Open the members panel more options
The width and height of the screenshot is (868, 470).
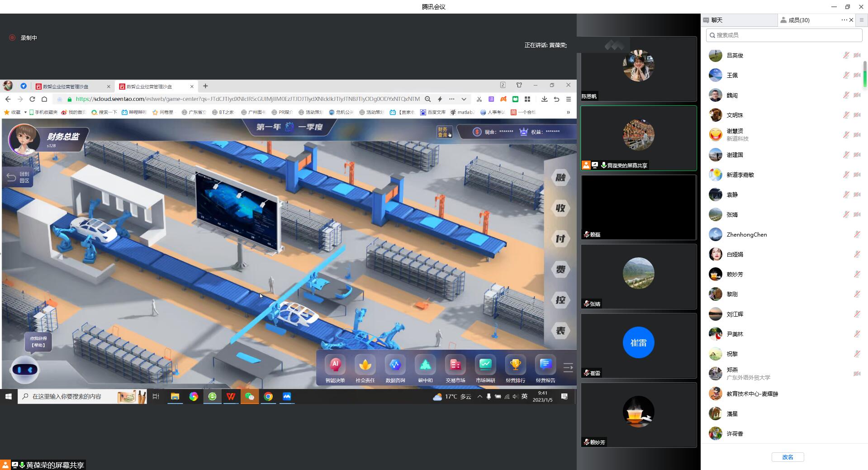tap(844, 20)
